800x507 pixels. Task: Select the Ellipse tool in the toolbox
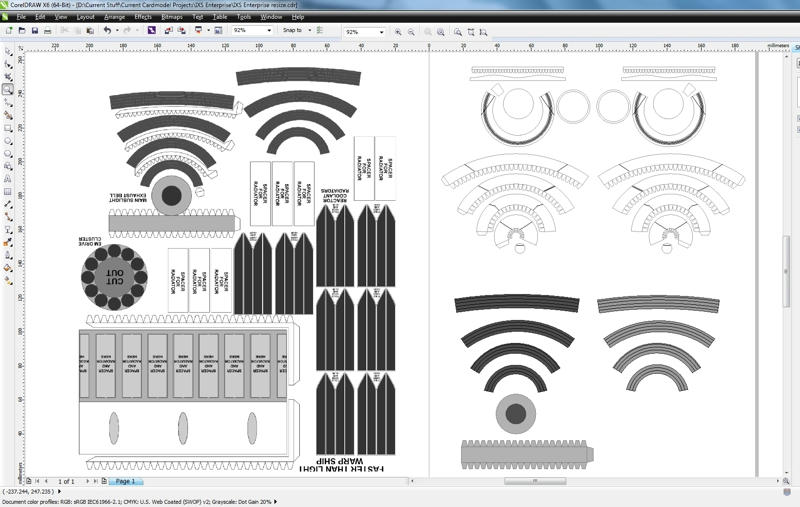click(8, 141)
